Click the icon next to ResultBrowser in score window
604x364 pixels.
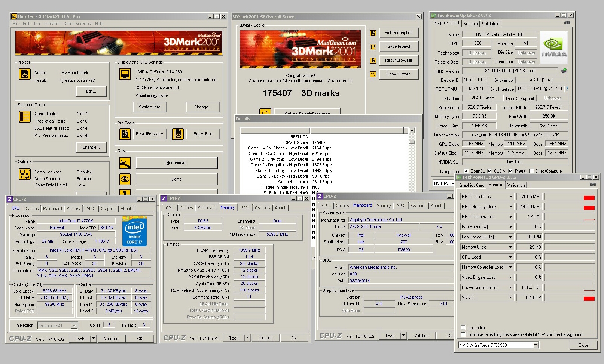click(x=373, y=60)
